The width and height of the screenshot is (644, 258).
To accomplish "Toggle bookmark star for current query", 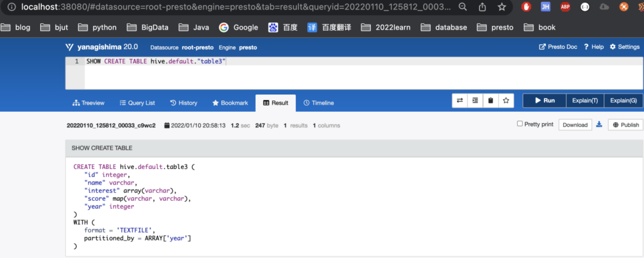I will tap(506, 100).
